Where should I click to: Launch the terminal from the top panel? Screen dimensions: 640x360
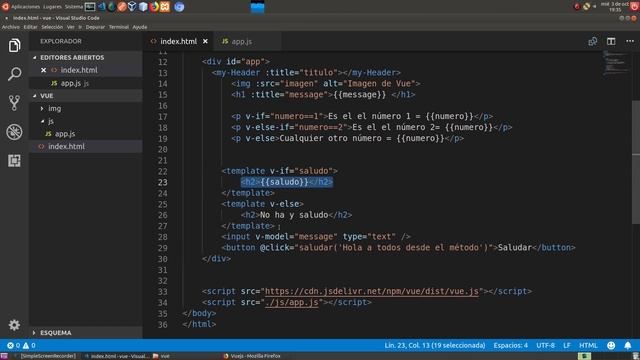pyautogui.click(x=90, y=7)
